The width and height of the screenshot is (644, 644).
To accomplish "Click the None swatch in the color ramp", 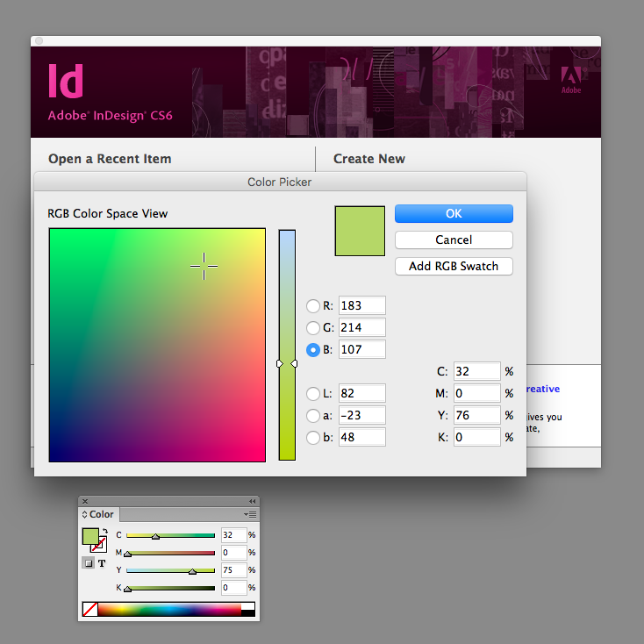I will [x=90, y=610].
